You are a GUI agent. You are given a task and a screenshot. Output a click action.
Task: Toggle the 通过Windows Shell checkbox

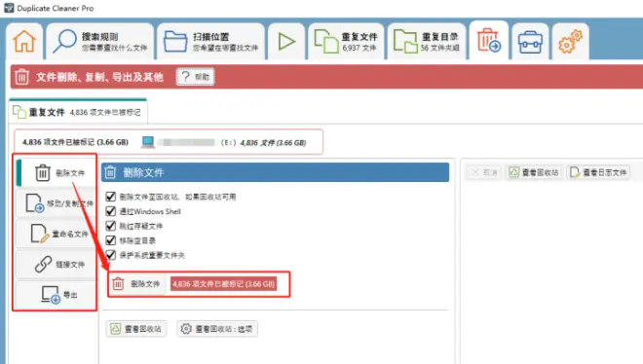tap(110, 211)
